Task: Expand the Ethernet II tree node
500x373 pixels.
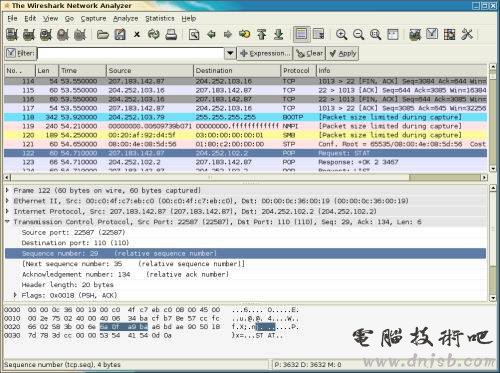Action: click(7, 201)
